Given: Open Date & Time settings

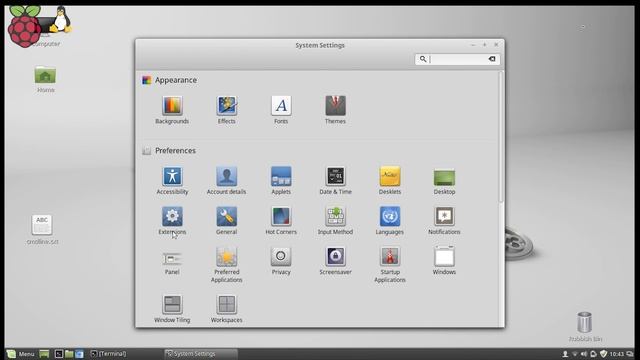Looking at the screenshot, I should (x=335, y=180).
